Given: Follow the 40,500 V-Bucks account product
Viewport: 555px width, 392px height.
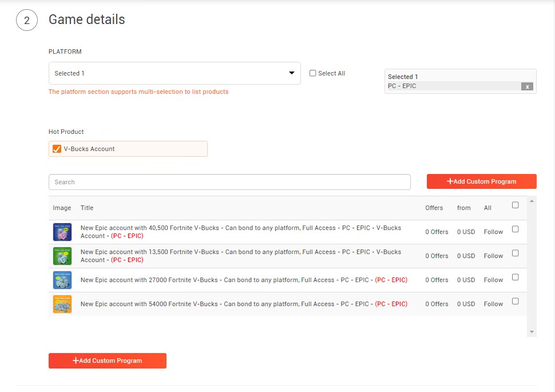Looking at the screenshot, I should tap(493, 232).
